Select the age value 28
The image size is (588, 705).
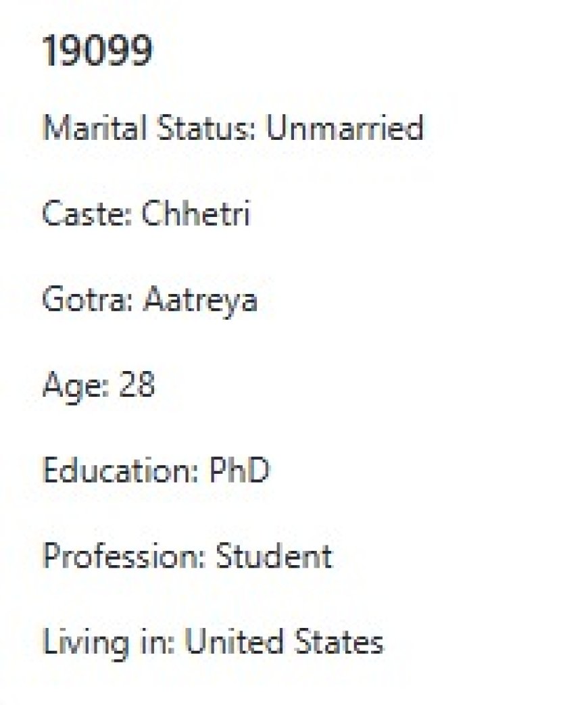(x=137, y=385)
